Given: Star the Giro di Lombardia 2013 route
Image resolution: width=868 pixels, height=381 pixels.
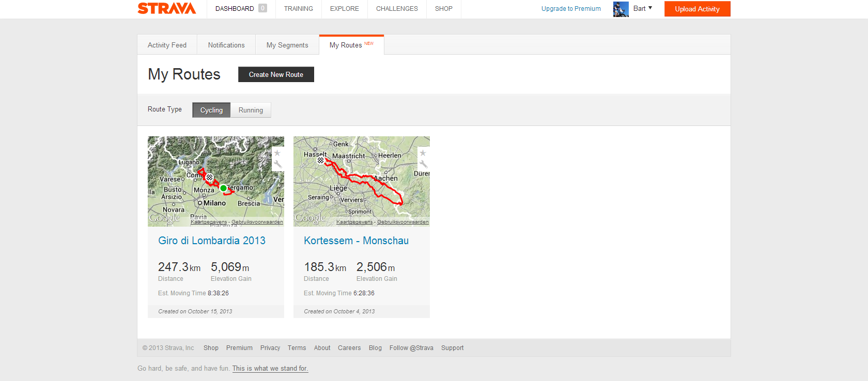Looking at the screenshot, I should coord(277,153).
